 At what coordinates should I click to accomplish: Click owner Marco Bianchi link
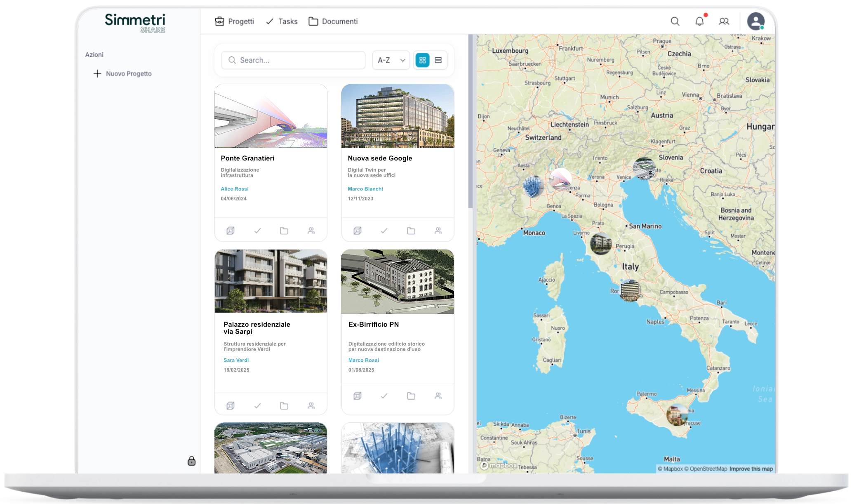[x=365, y=189]
